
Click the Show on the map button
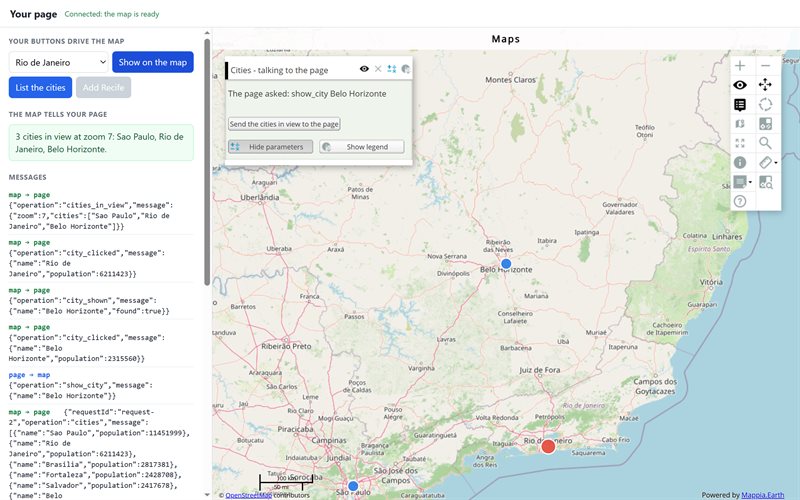click(153, 62)
